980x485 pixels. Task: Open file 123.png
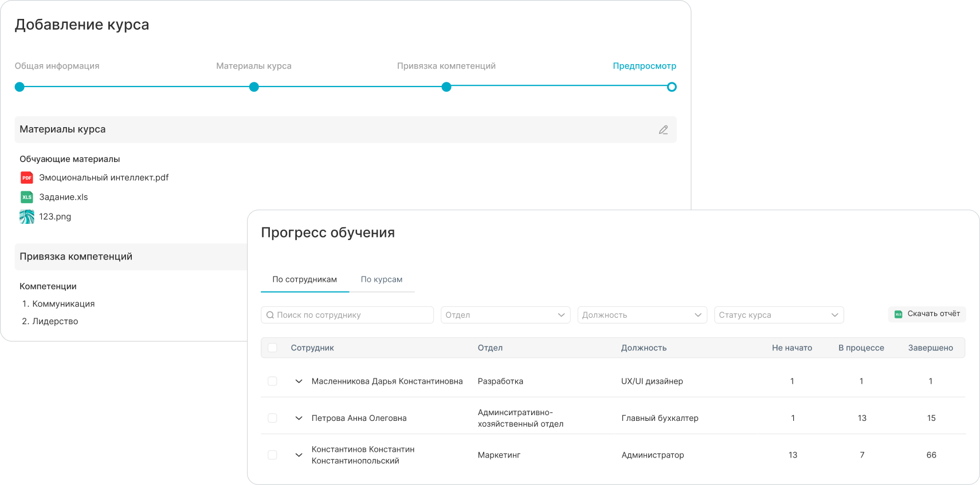coord(55,216)
